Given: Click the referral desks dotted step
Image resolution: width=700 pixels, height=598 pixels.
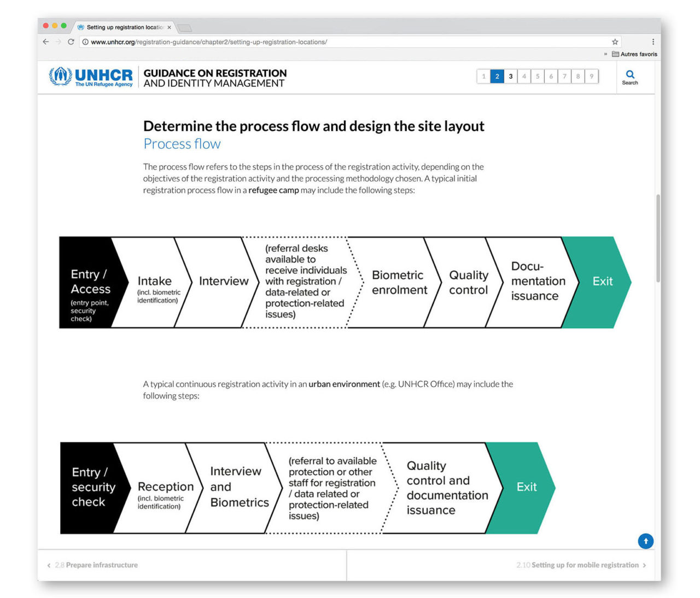Looking at the screenshot, I should 306,282.
